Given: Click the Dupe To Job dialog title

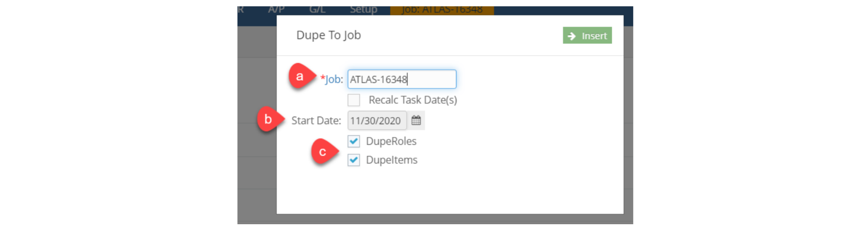Looking at the screenshot, I should point(329,35).
